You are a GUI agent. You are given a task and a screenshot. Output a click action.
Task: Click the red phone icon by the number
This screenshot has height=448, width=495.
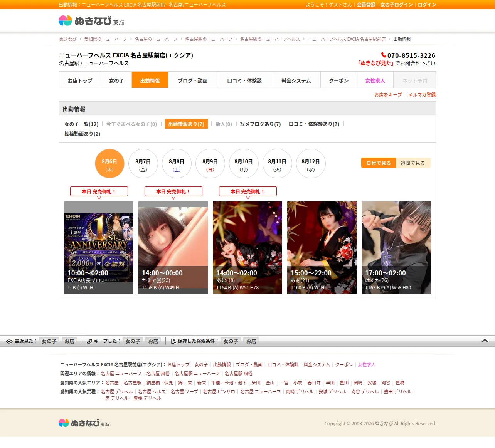pyautogui.click(x=384, y=55)
